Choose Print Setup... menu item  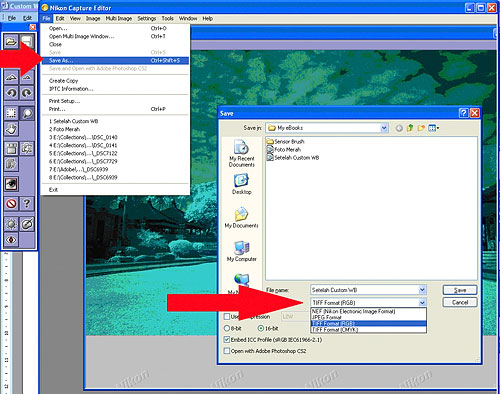click(x=115, y=101)
